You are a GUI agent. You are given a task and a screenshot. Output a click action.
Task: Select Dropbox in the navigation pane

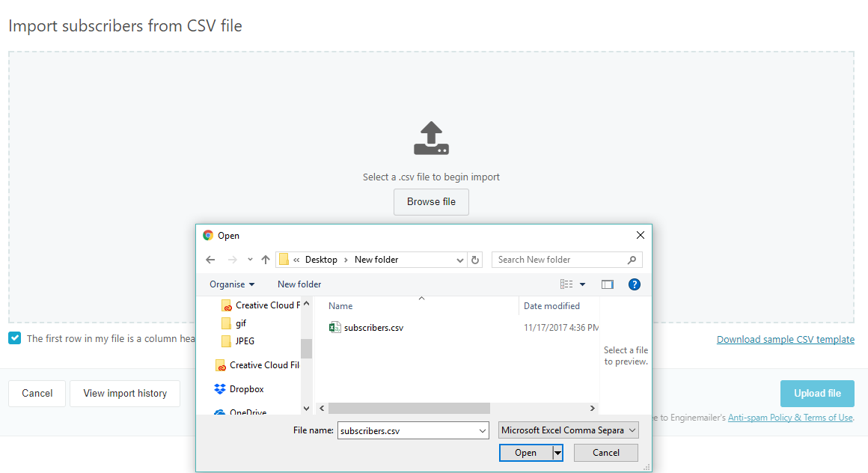point(239,389)
